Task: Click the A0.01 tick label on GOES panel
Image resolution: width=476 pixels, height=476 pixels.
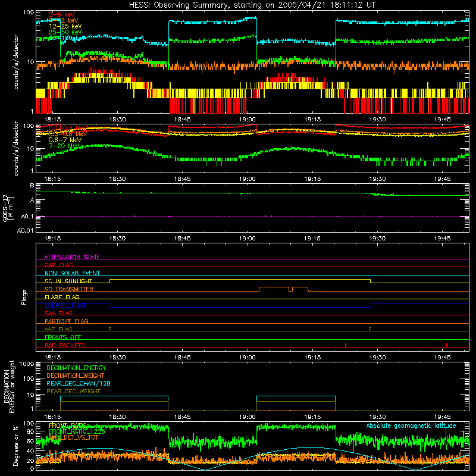Action: [x=26, y=230]
